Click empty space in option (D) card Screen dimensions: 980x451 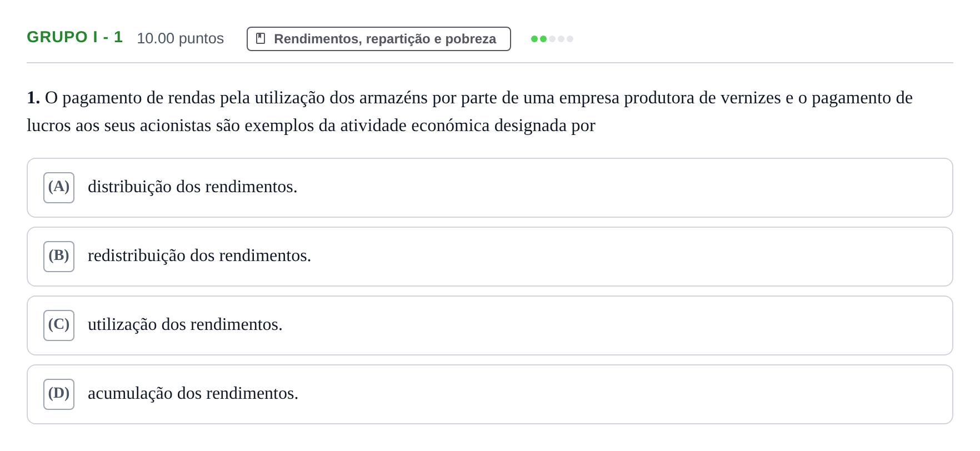click(x=611, y=394)
